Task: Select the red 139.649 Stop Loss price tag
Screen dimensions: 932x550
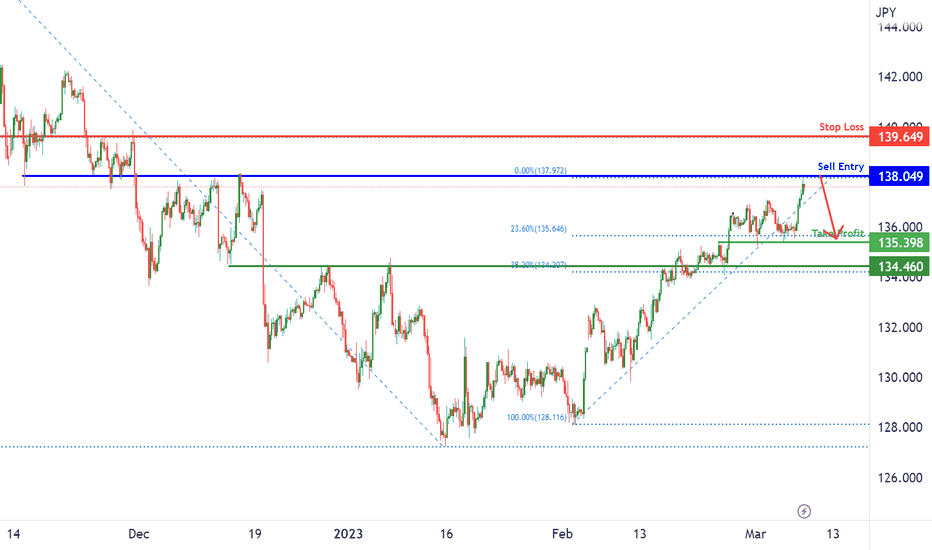Action: pos(899,137)
